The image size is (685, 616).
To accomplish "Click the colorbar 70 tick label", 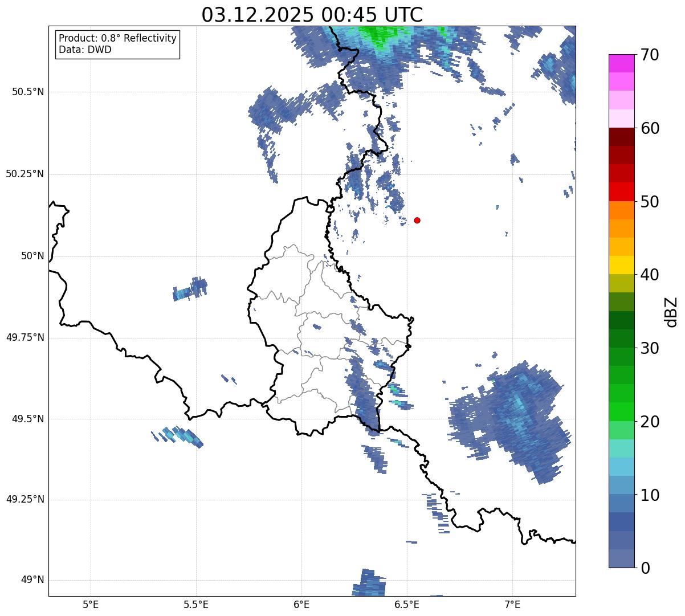I will [x=650, y=55].
